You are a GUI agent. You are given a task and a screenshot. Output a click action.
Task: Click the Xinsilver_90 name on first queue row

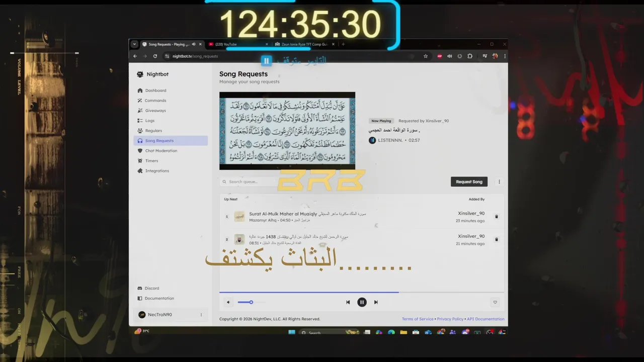pos(471,214)
